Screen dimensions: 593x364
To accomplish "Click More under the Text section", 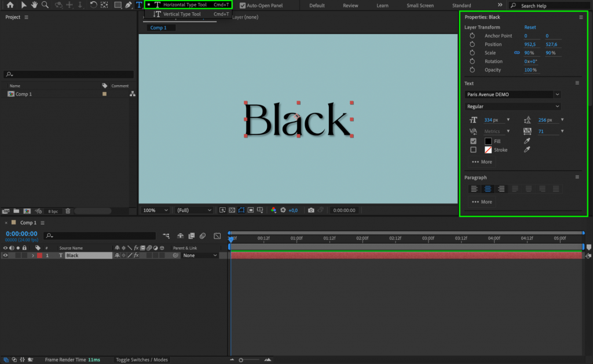I will pyautogui.click(x=481, y=161).
